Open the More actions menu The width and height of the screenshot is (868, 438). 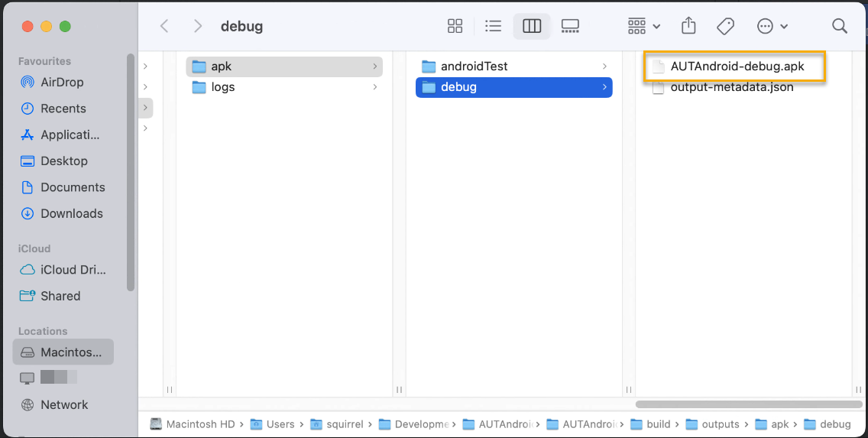point(772,26)
